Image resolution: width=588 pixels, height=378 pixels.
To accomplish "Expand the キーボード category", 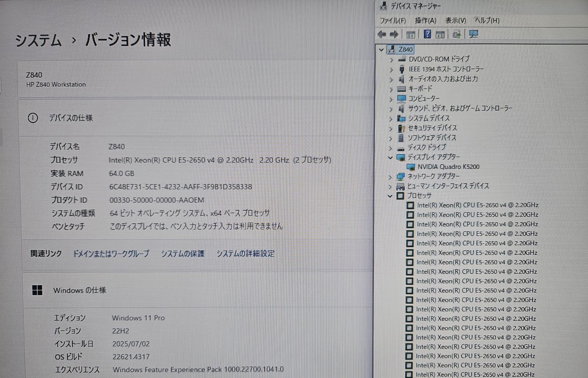I will pyautogui.click(x=391, y=89).
